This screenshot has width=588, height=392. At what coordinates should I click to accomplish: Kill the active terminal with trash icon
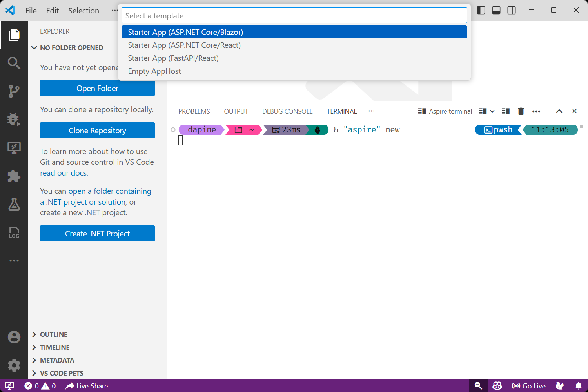pos(521,111)
